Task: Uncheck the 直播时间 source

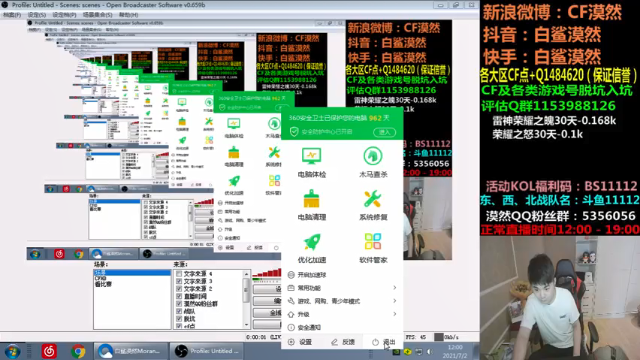Action: (x=179, y=296)
